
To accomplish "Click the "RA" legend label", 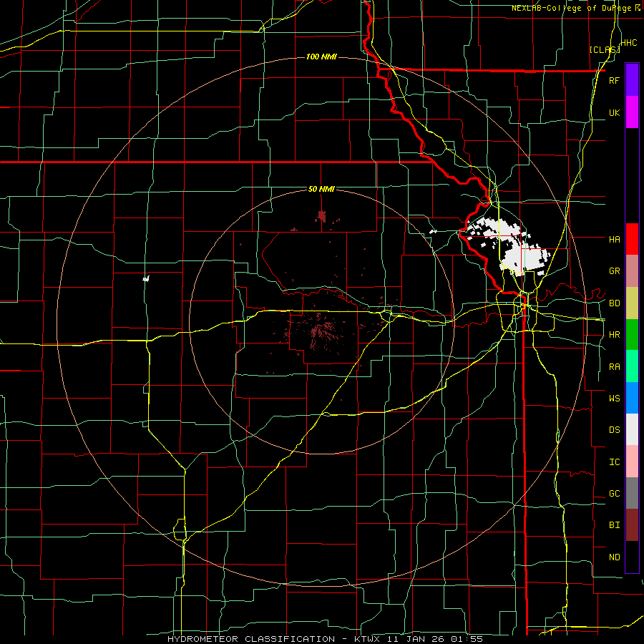I will (x=614, y=367).
